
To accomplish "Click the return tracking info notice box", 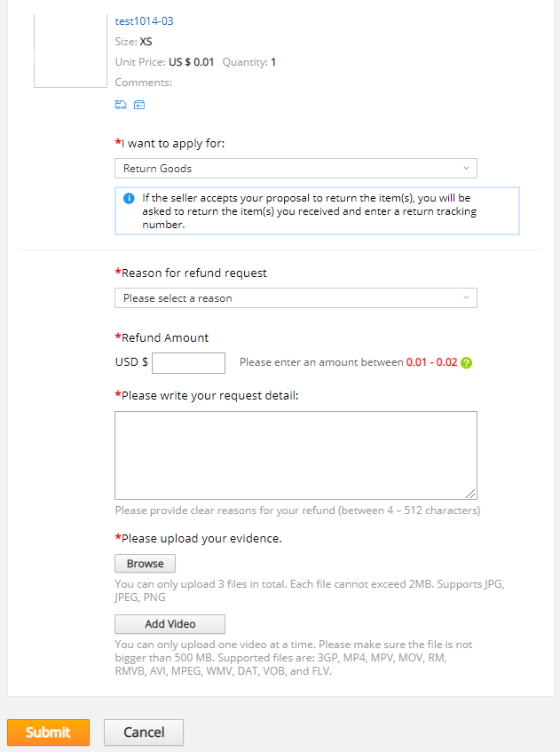I will click(x=317, y=211).
